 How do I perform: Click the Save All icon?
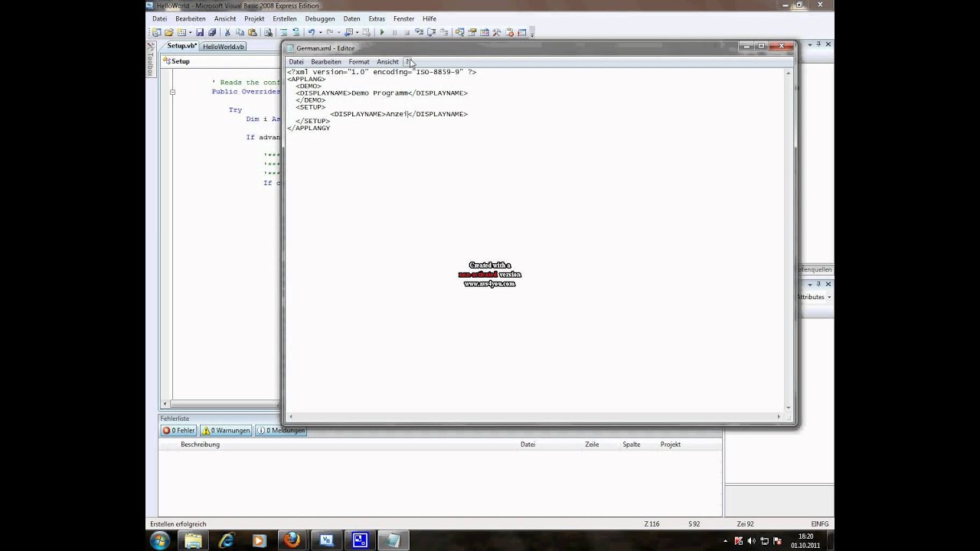click(x=212, y=32)
